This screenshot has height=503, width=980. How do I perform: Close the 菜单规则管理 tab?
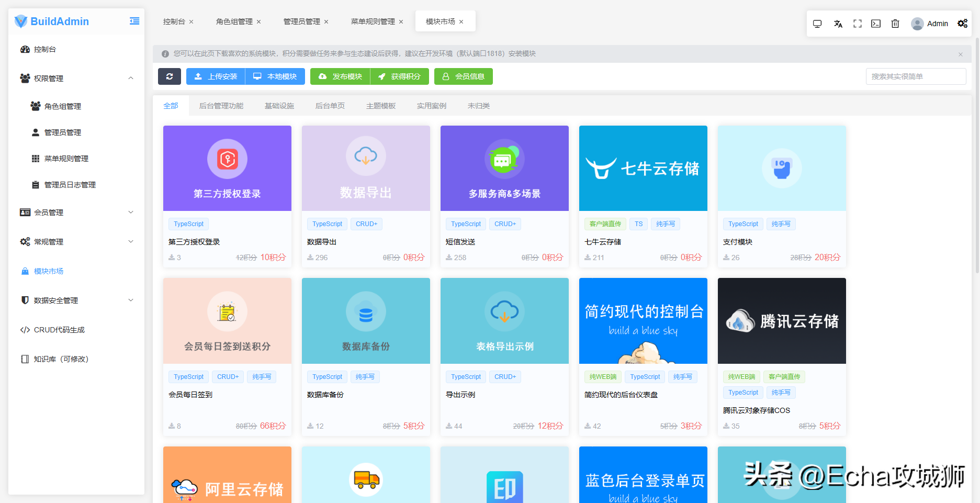401,21
